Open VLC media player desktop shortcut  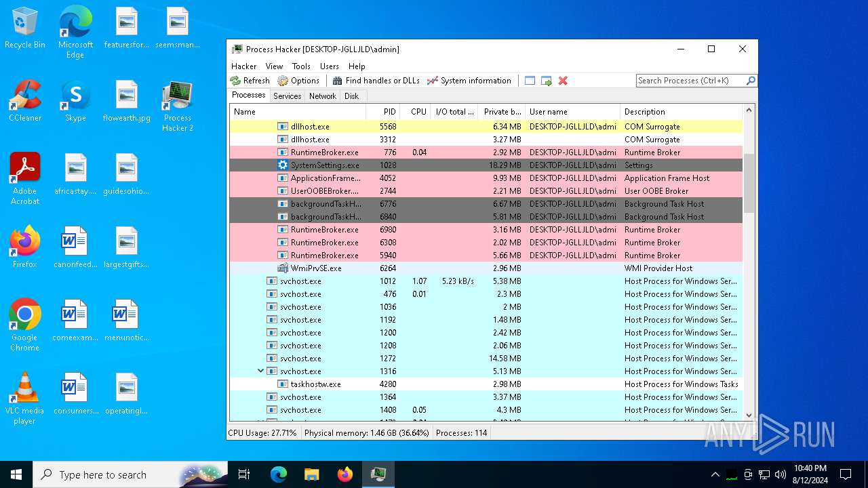click(25, 399)
